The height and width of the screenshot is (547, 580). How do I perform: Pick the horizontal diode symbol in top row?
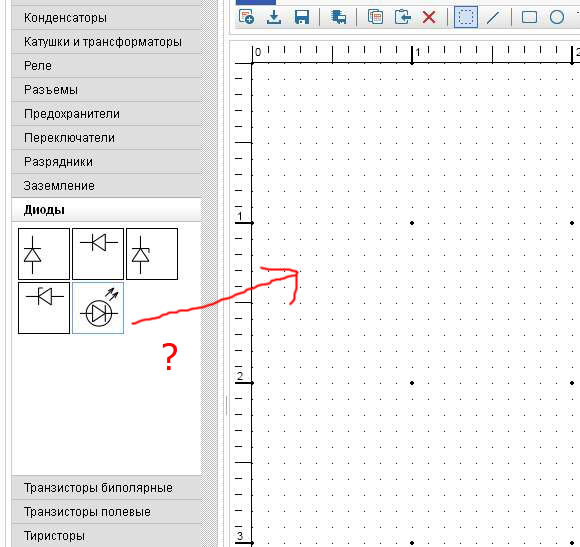[x=98, y=254]
